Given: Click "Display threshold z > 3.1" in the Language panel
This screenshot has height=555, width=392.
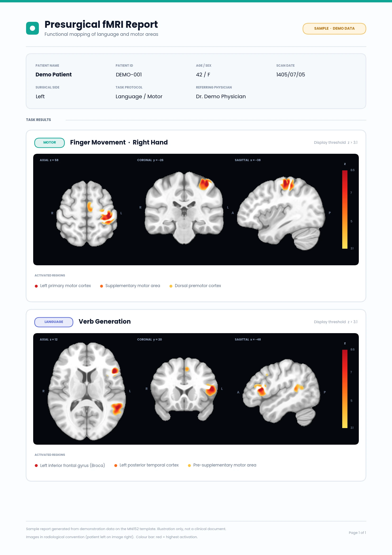Looking at the screenshot, I should tap(336, 322).
